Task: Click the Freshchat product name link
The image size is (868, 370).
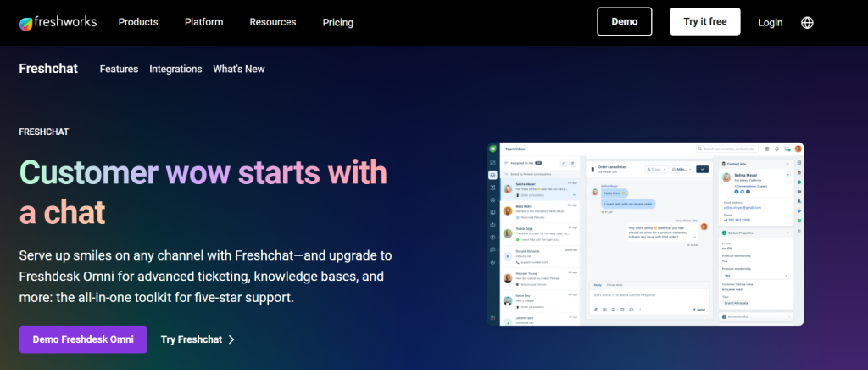Action: tap(48, 69)
